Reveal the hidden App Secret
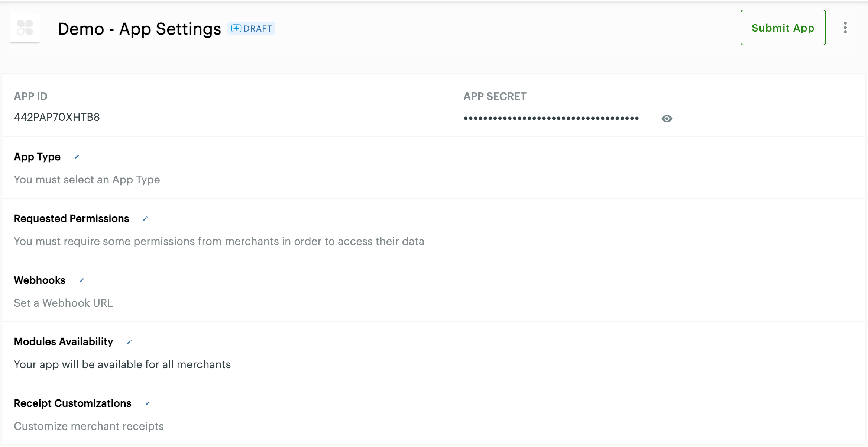 [667, 118]
